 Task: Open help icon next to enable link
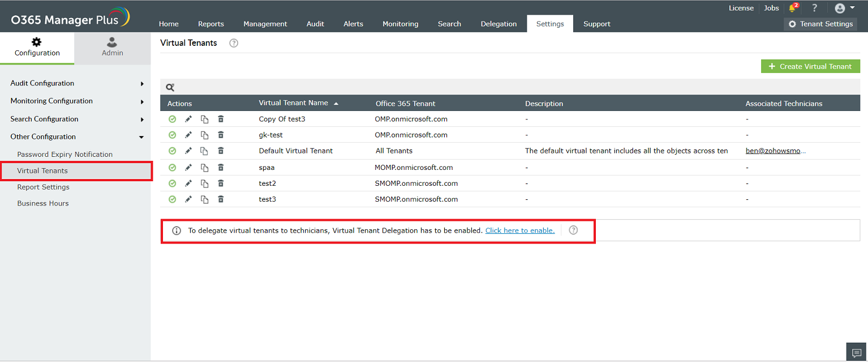point(573,230)
